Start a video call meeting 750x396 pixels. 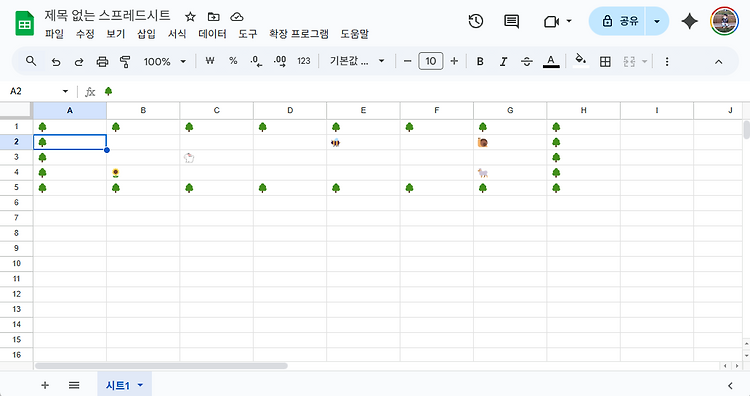pos(551,21)
